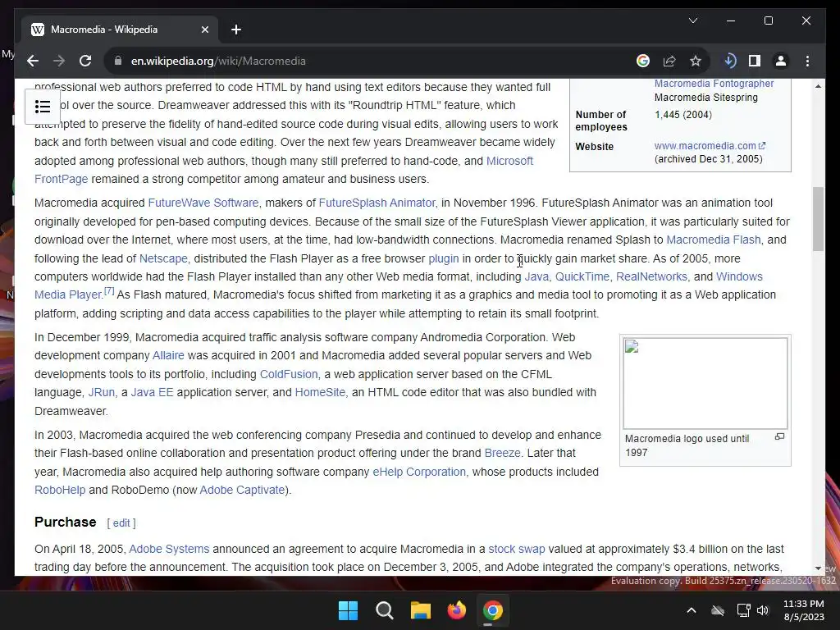Screen dimensions: 840x630
Task: Open the FutureSplash Animator link
Action: tap(377, 203)
